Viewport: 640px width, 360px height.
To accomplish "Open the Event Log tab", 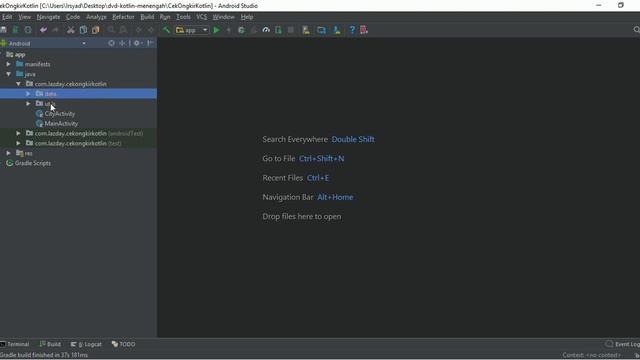I will 622,344.
